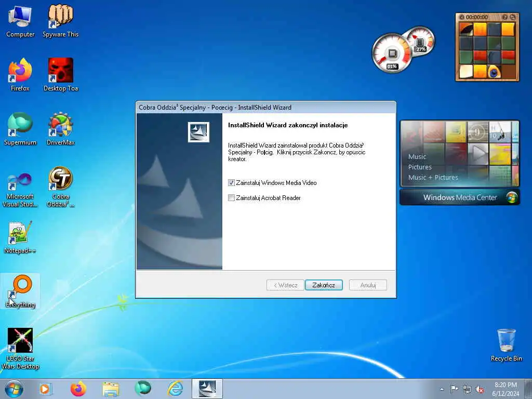The height and width of the screenshot is (399, 532).
Task: Click the picture puzzle gadget timer icon
Action: (461, 17)
